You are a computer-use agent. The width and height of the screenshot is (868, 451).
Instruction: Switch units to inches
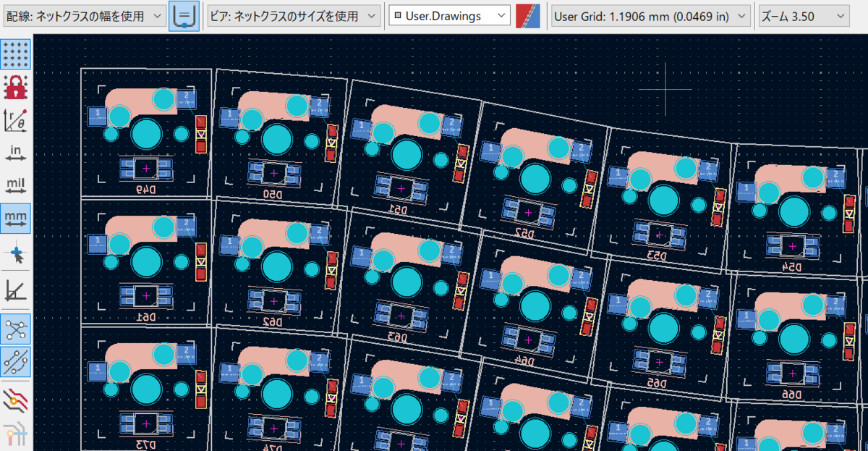16,153
